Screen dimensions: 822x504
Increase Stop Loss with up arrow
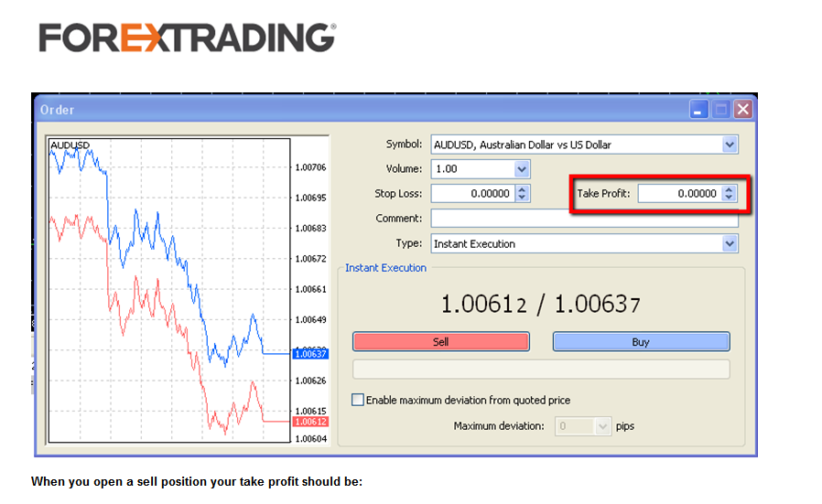(522, 189)
